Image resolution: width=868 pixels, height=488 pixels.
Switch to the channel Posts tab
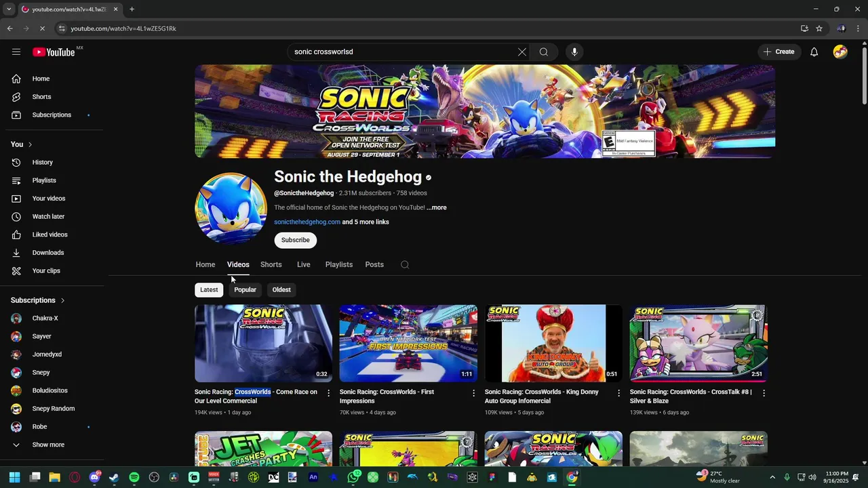coord(374,265)
